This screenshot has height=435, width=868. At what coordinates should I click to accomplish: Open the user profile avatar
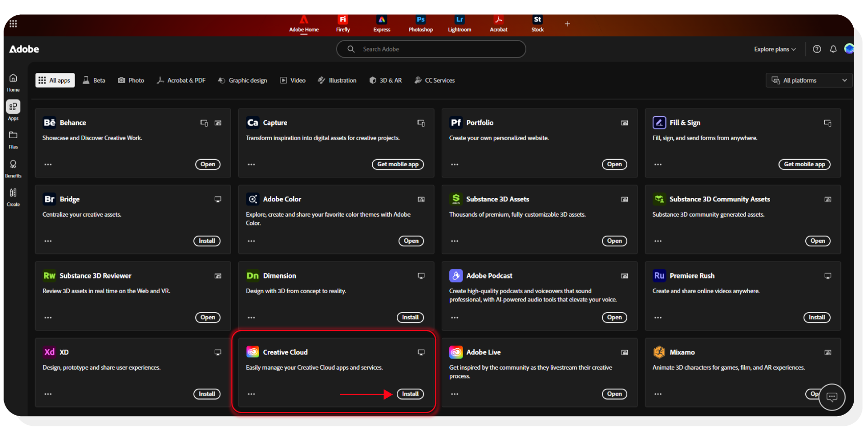click(x=849, y=49)
